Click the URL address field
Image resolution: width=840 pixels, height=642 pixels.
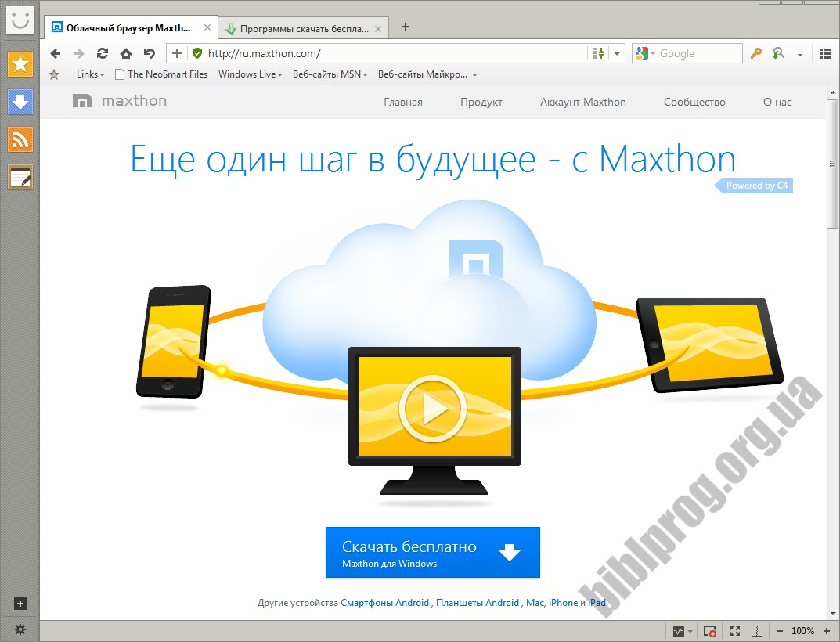point(396,53)
